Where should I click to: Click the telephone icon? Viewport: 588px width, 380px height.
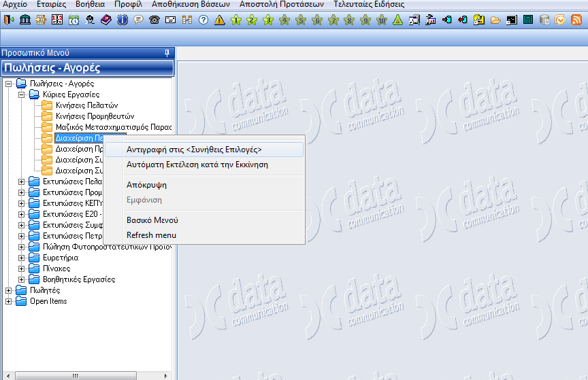[x=154, y=20]
